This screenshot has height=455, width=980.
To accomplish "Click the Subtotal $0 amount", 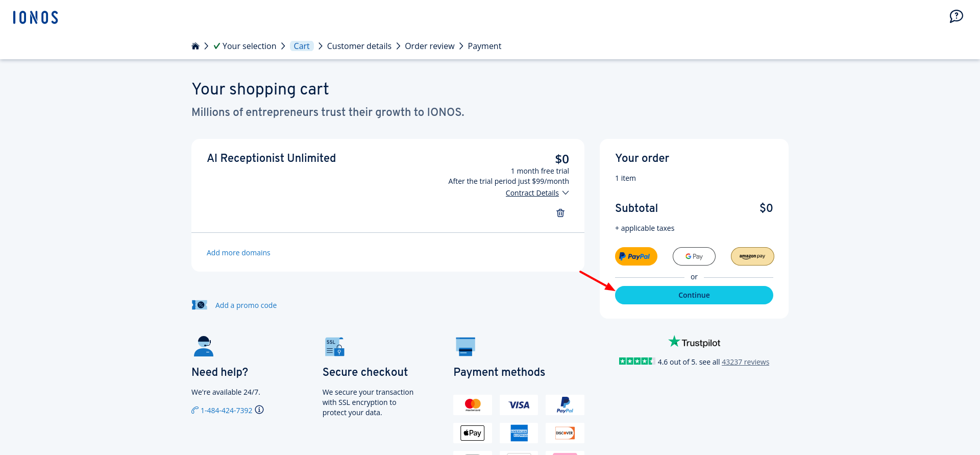I will click(766, 208).
